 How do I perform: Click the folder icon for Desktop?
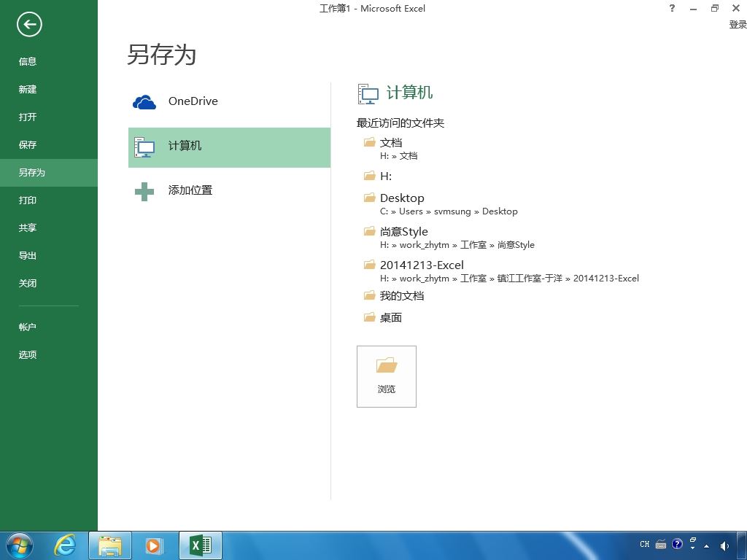[369, 197]
